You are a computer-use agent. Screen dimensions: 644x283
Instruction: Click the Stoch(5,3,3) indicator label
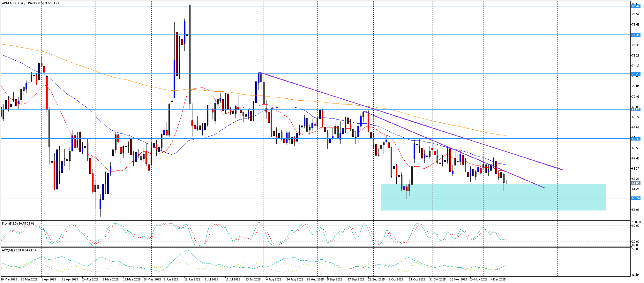click(x=18, y=224)
